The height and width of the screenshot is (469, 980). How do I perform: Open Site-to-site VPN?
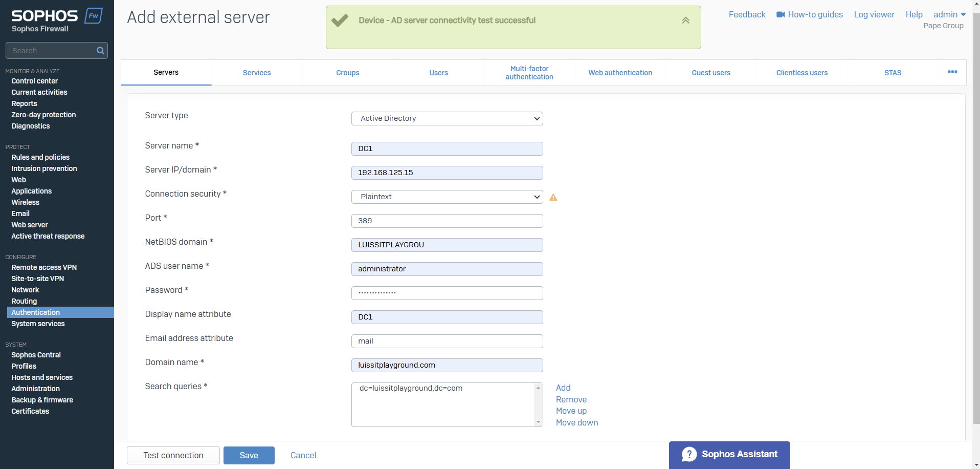click(x=38, y=279)
